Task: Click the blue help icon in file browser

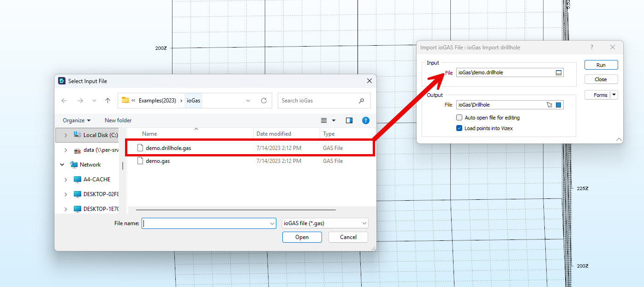Action: click(365, 120)
